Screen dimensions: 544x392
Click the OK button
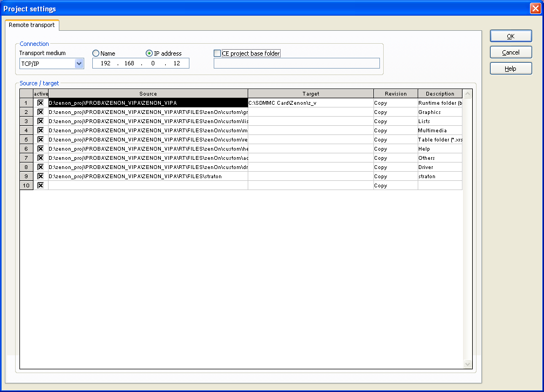pyautogui.click(x=511, y=36)
